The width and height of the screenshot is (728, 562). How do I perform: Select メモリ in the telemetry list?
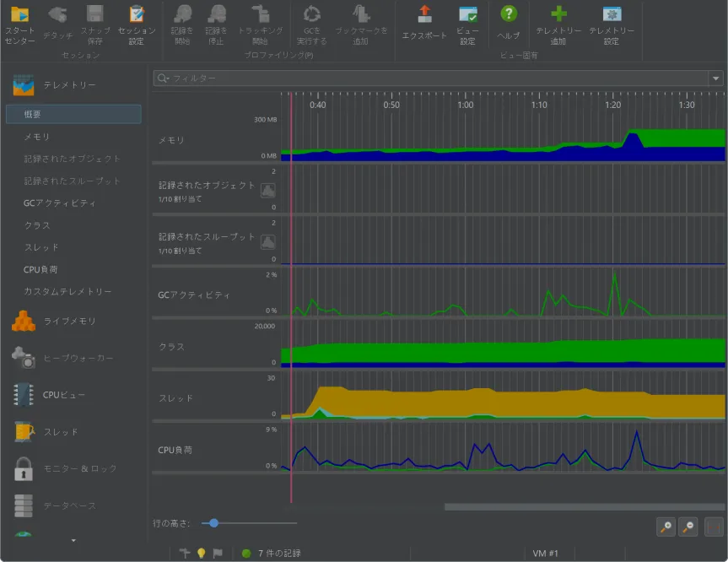[x=36, y=137]
